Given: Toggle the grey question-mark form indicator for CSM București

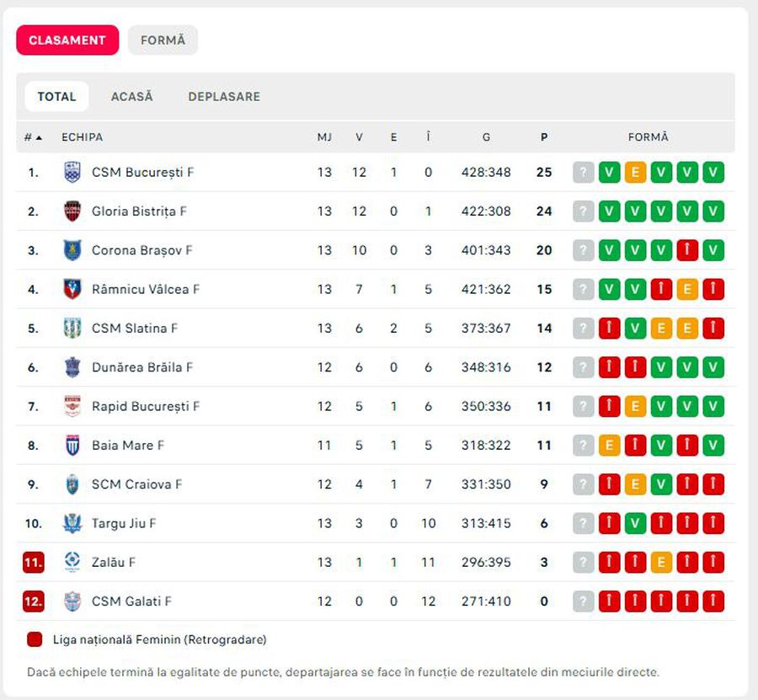Looking at the screenshot, I should click(583, 172).
